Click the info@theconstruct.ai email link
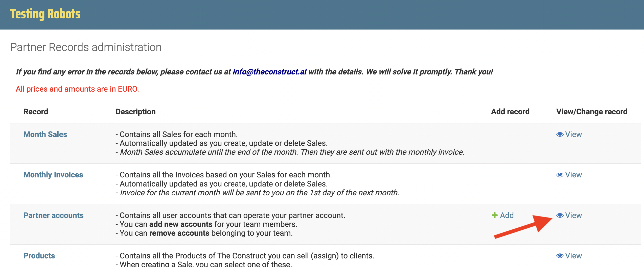Image resolution: width=644 pixels, height=267 pixels. [269, 72]
